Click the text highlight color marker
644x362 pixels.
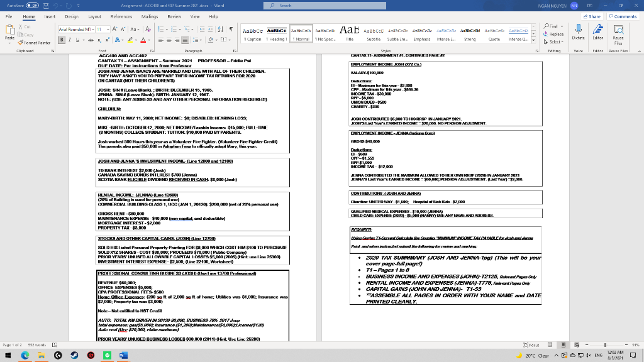130,40
